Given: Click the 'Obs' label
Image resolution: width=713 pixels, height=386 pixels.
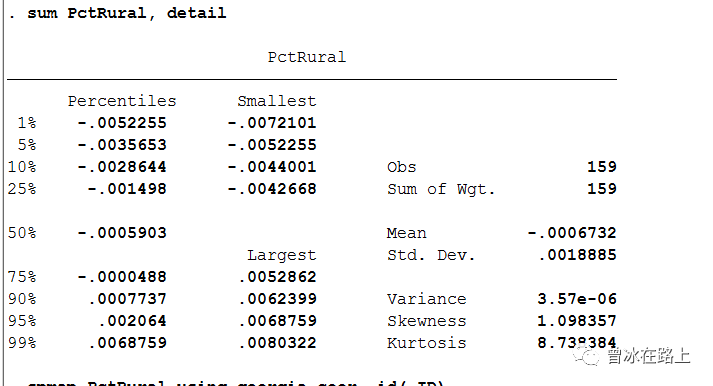Looking at the screenshot, I should click(x=402, y=167).
